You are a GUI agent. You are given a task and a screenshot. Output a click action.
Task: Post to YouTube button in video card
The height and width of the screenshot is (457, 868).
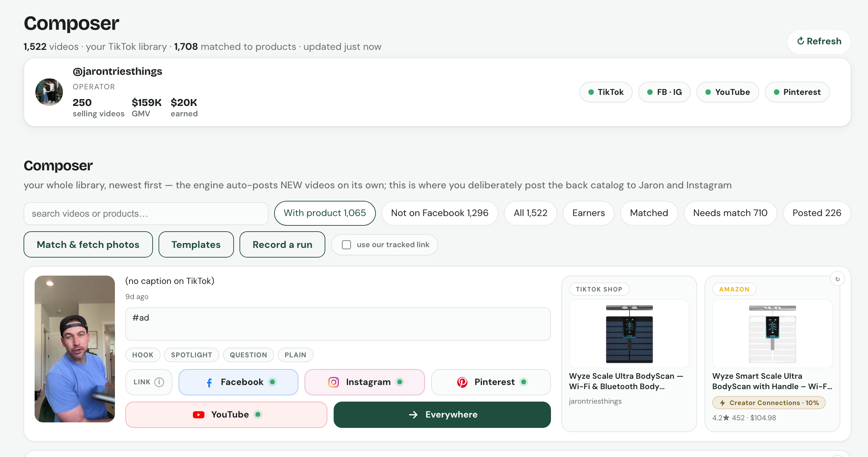[x=226, y=415]
